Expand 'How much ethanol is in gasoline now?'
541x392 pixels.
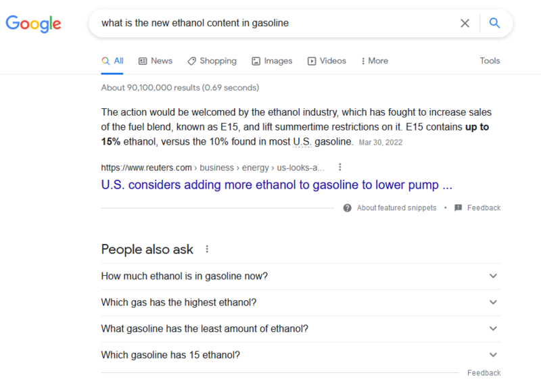click(x=493, y=276)
